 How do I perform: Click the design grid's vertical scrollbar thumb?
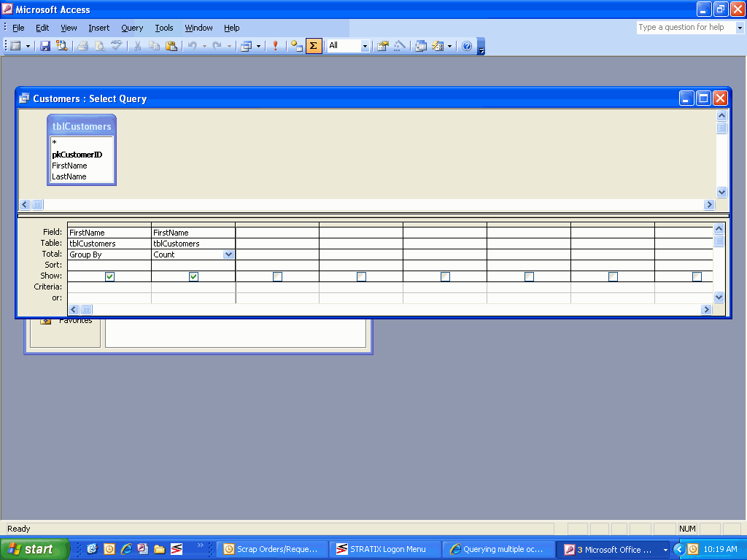pos(719,241)
